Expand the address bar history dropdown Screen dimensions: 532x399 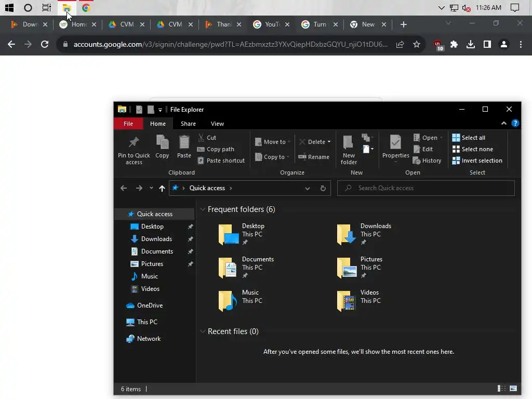[308, 188]
